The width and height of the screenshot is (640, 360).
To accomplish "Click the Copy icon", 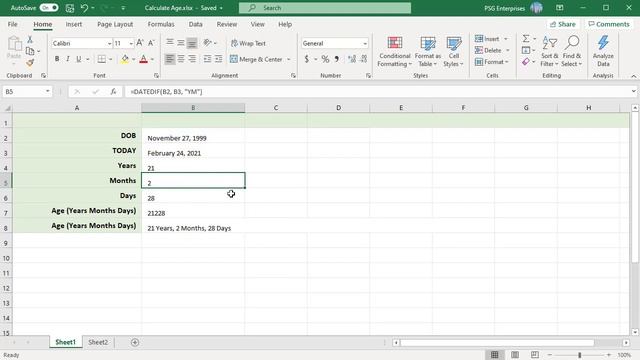I will pyautogui.click(x=30, y=51).
